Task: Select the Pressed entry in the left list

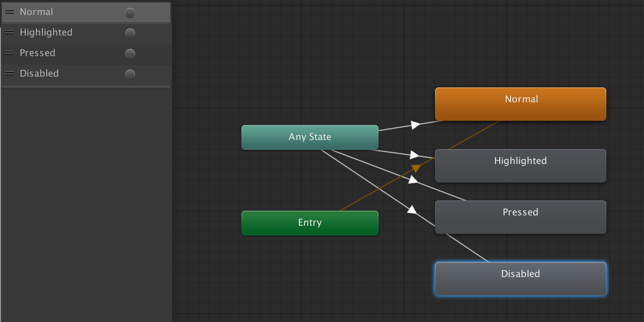Action: click(x=37, y=53)
